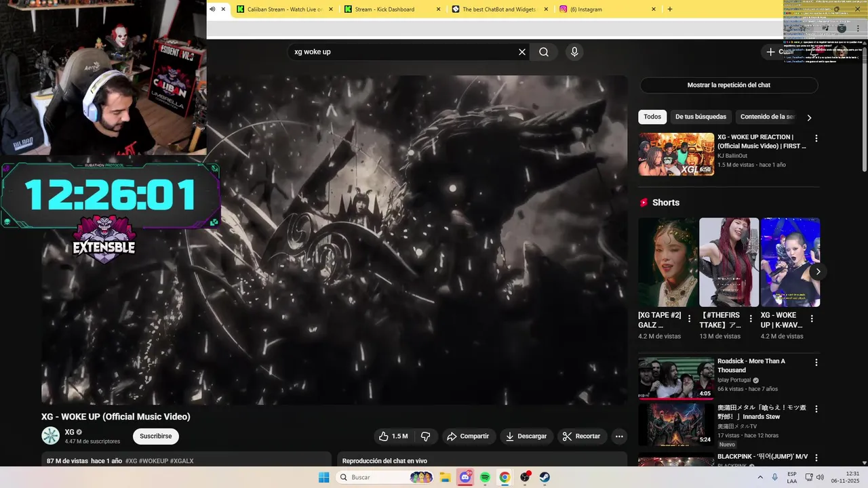Viewport: 868px width, 488px height.
Task: Open XG channel avatar
Action: [x=51, y=436]
